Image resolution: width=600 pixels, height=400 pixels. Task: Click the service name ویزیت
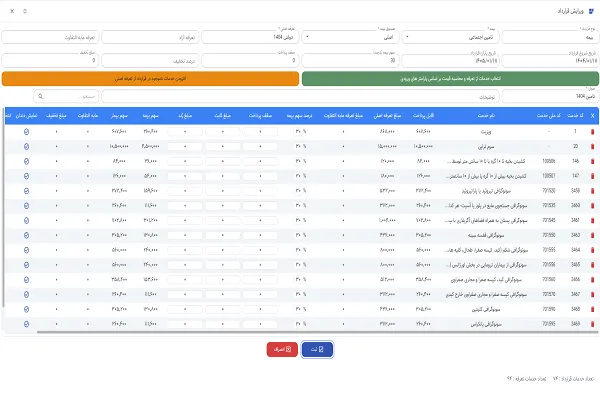(x=486, y=132)
